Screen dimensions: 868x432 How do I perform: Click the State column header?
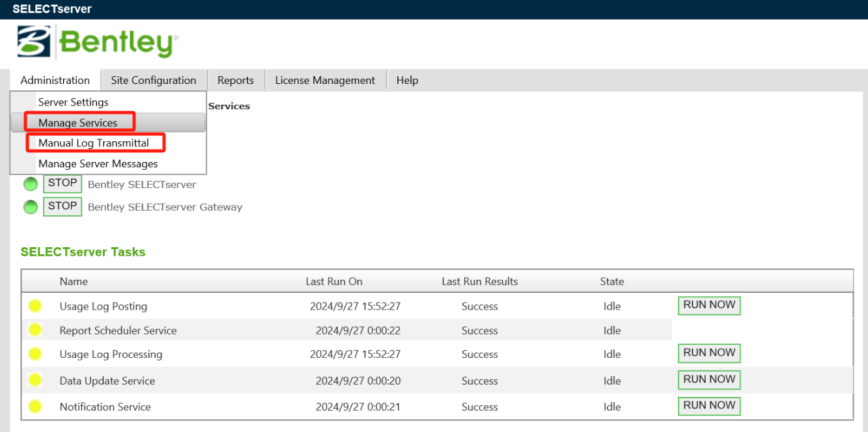point(612,282)
